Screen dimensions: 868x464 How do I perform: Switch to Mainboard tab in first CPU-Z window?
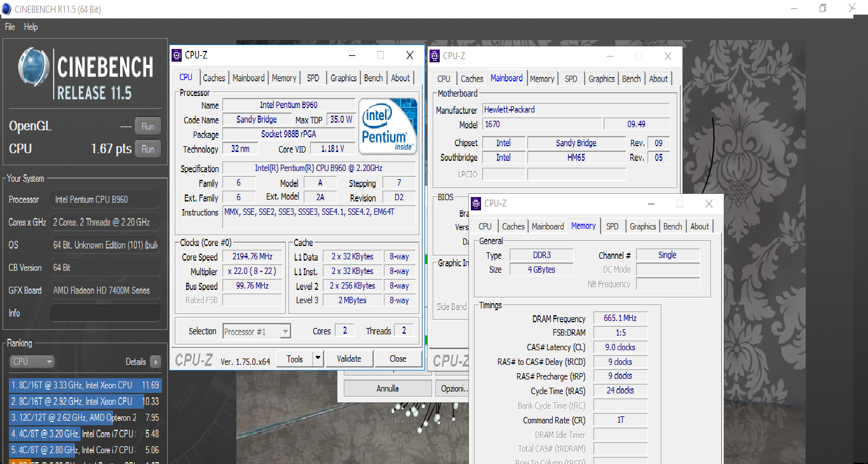coord(248,78)
